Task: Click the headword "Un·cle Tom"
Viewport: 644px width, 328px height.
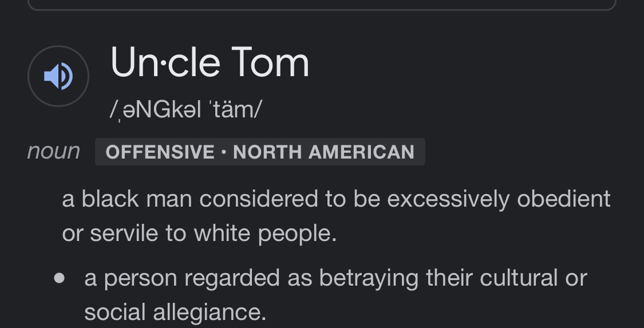Action: point(210,62)
